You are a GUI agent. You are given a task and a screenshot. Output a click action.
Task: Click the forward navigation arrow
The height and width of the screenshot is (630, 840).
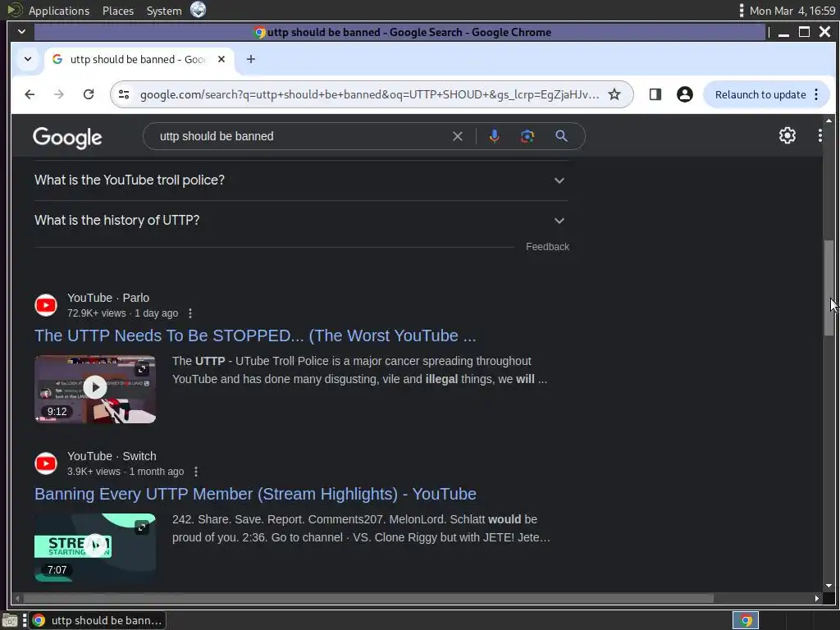pyautogui.click(x=59, y=94)
